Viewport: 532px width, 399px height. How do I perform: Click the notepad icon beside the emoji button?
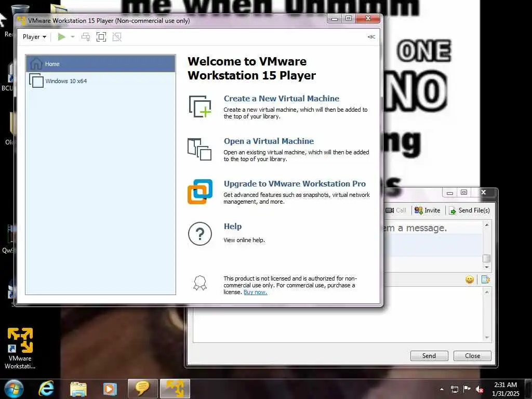(486, 280)
